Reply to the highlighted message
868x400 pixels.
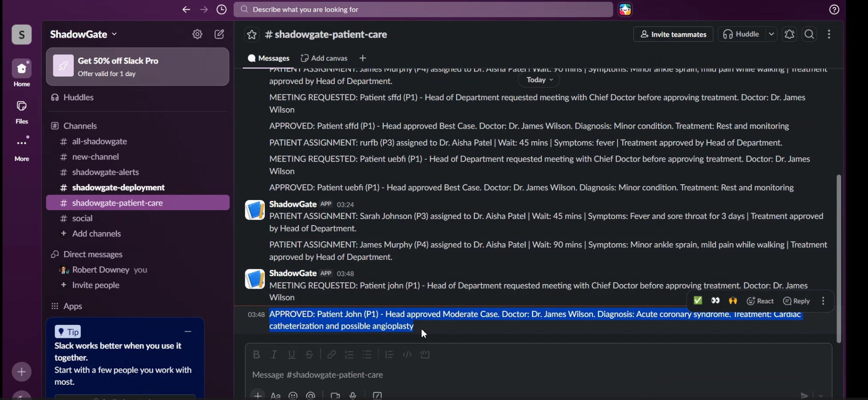[x=797, y=301]
